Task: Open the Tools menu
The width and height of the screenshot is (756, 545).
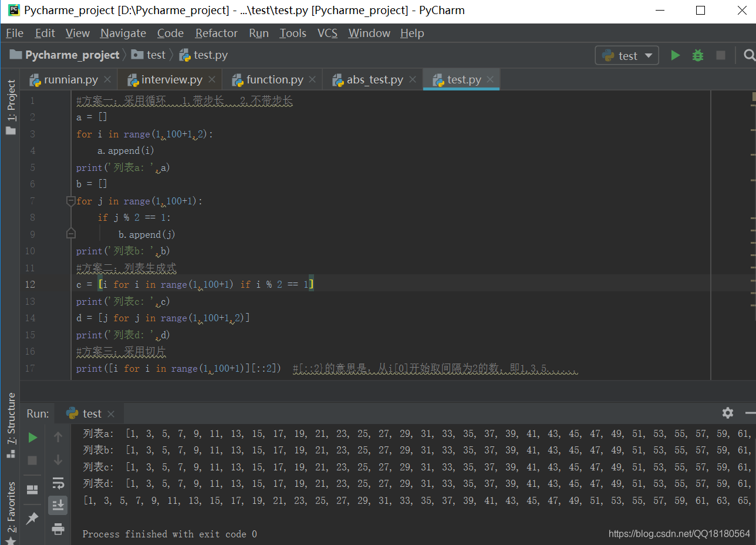Action: [x=293, y=33]
